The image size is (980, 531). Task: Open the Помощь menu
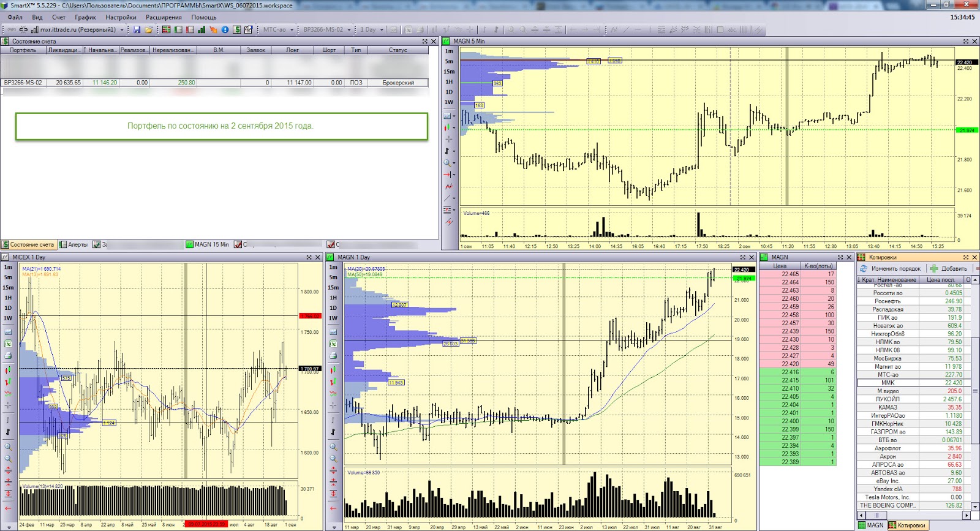point(204,17)
